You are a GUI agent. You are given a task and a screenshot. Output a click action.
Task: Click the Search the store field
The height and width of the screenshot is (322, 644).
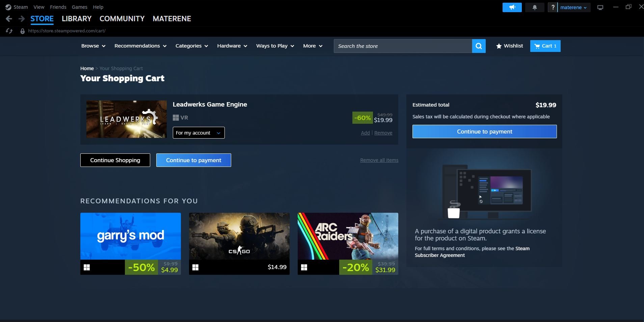click(402, 46)
